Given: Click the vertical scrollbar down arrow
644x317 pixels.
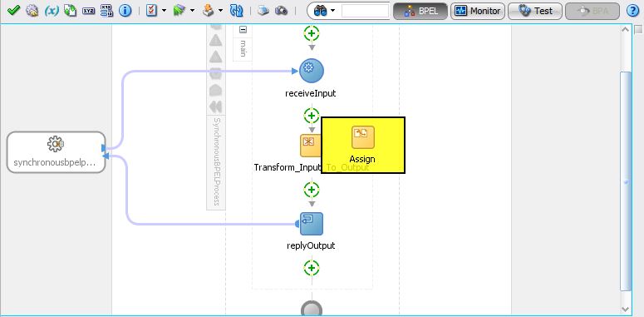Looking at the screenshot, I should coord(626,309).
